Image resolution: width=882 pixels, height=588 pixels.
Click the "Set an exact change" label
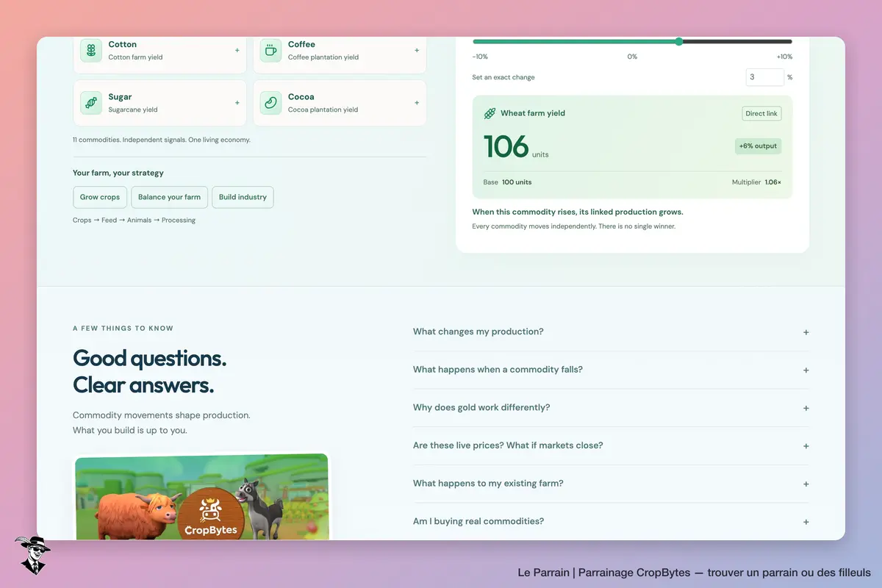tap(503, 77)
